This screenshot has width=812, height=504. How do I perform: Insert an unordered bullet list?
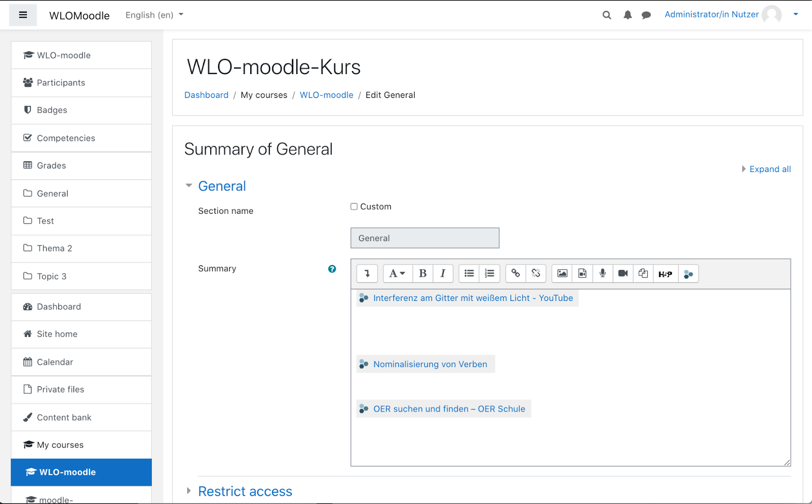point(469,274)
